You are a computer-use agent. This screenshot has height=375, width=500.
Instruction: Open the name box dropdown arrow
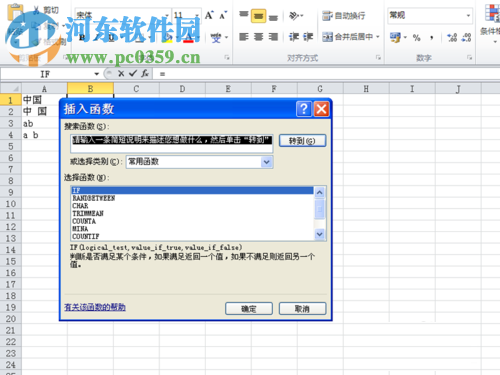click(x=97, y=74)
